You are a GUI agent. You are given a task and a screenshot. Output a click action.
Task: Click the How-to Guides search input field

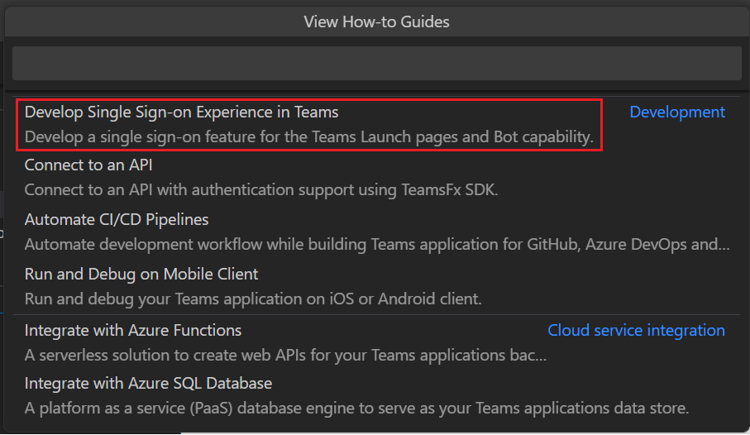point(377,63)
